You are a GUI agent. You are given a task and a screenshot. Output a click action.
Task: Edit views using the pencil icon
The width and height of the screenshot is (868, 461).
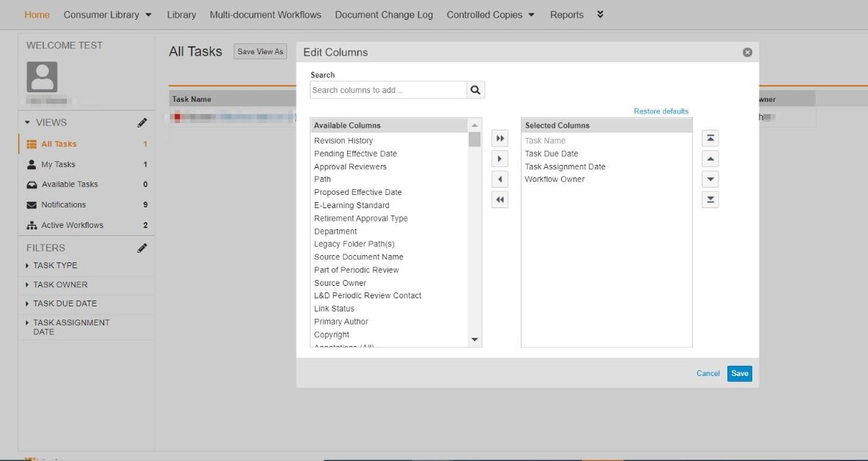click(x=142, y=123)
